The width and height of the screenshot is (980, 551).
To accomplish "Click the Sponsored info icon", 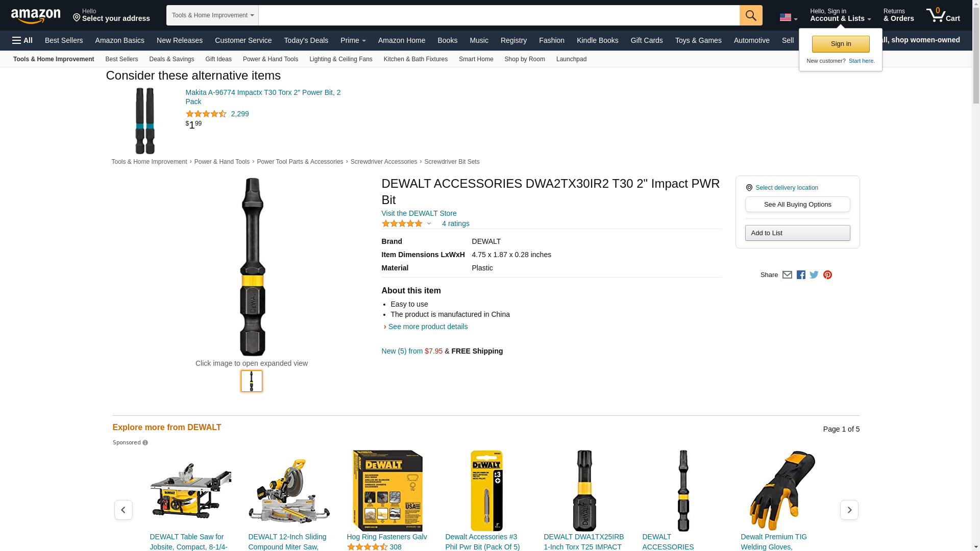I will pos(145,443).
